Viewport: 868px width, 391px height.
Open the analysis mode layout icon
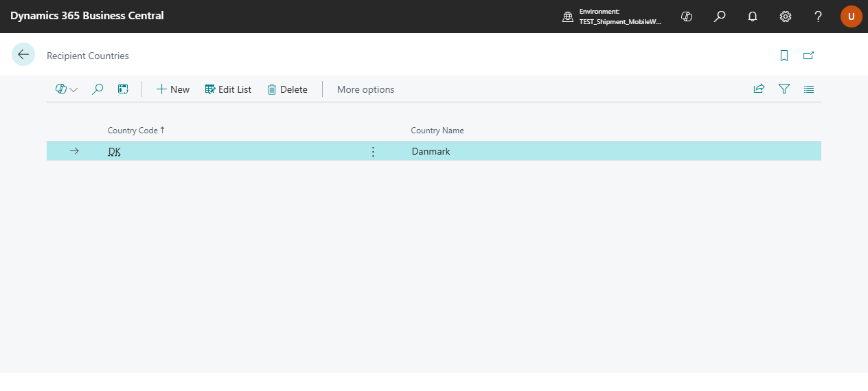[x=123, y=89]
